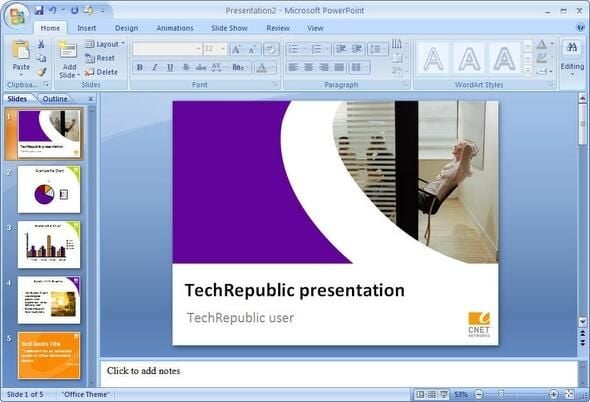The image size is (590, 402).
Task: Open line spacing options
Action: pos(377,49)
